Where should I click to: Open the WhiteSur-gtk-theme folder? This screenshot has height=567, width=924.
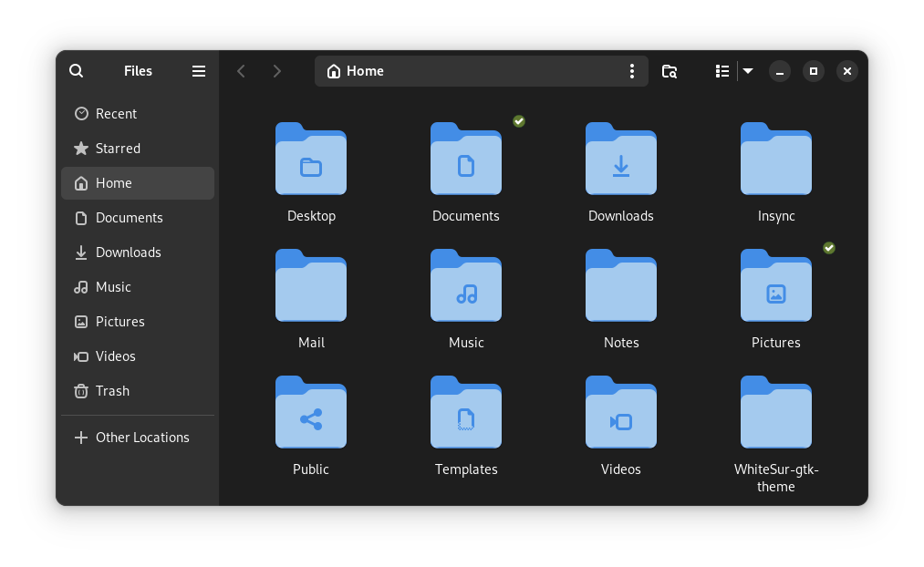coord(775,412)
